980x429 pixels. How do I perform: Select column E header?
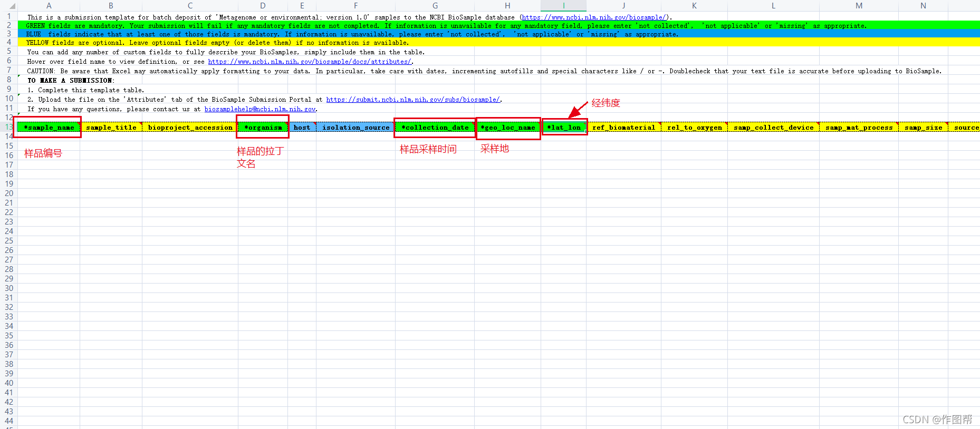(302, 5)
